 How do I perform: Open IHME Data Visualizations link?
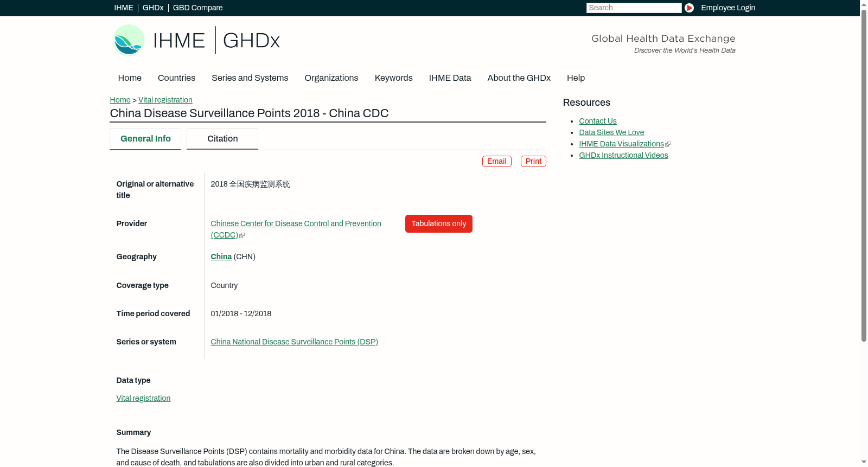coord(621,144)
